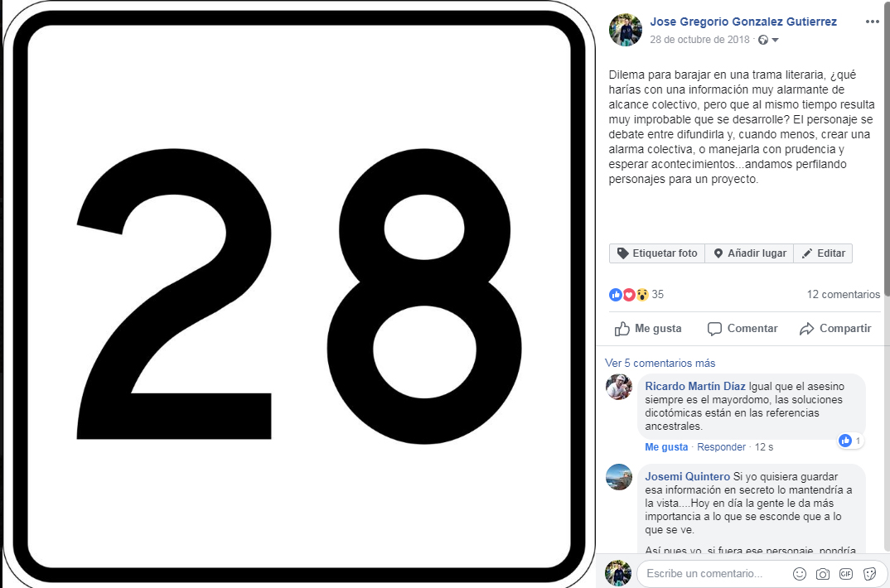Open the 12 comentarios link

tap(844, 294)
